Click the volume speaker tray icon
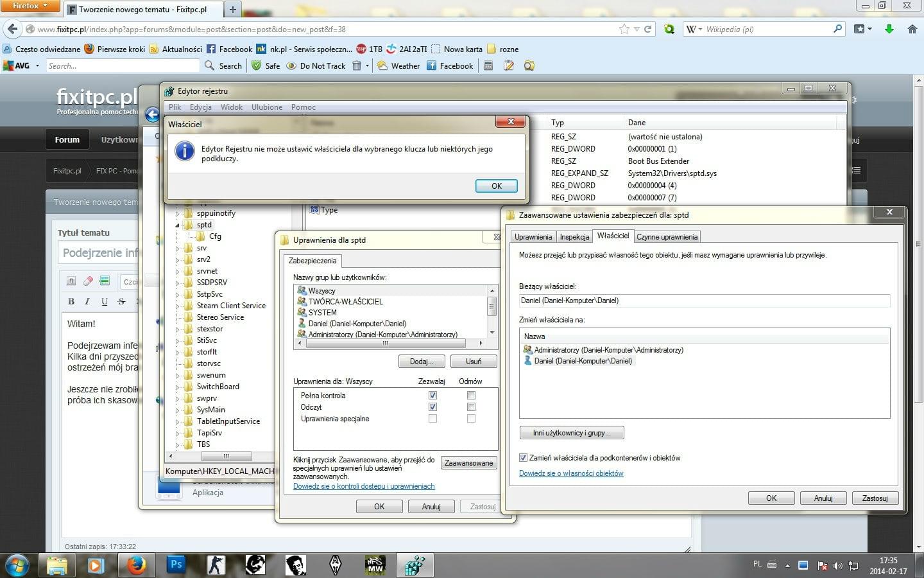This screenshot has height=578, width=924. (x=837, y=566)
